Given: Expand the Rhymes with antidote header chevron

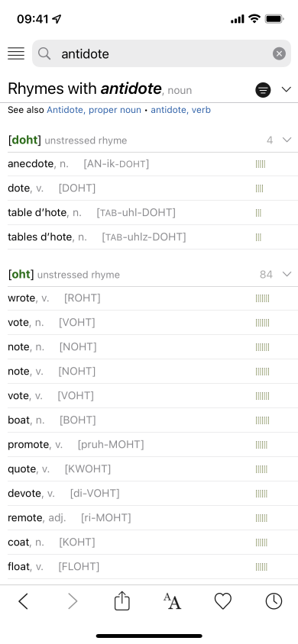Looking at the screenshot, I should pos(287,89).
